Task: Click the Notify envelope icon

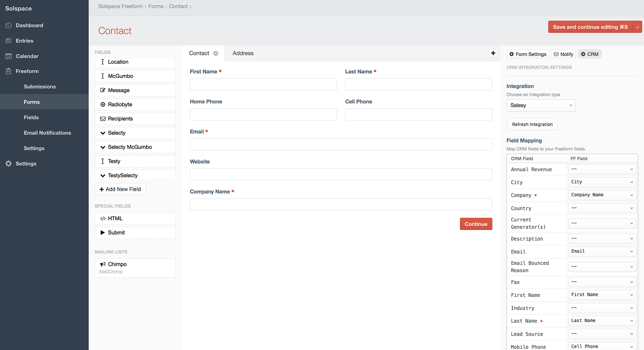Action: [x=557, y=54]
